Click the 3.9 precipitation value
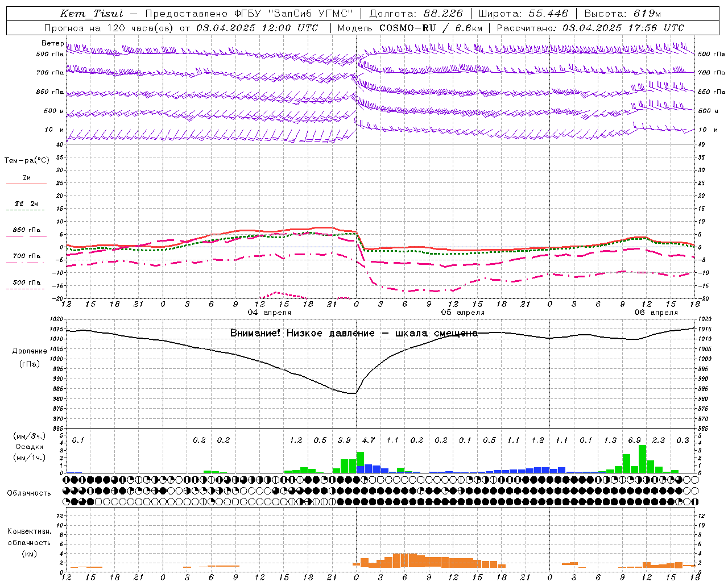Image resolution: width=728 pixels, height=582 pixels. [x=344, y=440]
